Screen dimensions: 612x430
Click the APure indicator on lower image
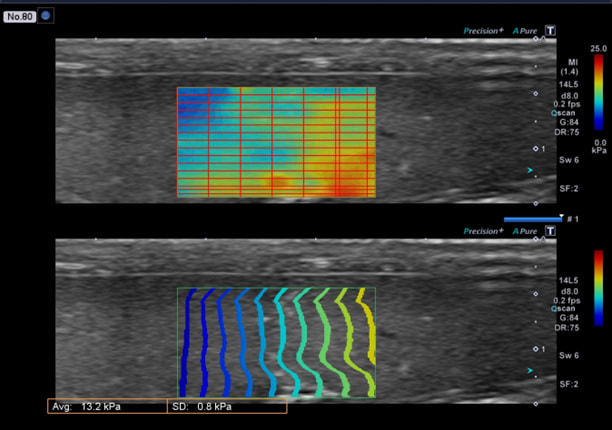tap(525, 231)
